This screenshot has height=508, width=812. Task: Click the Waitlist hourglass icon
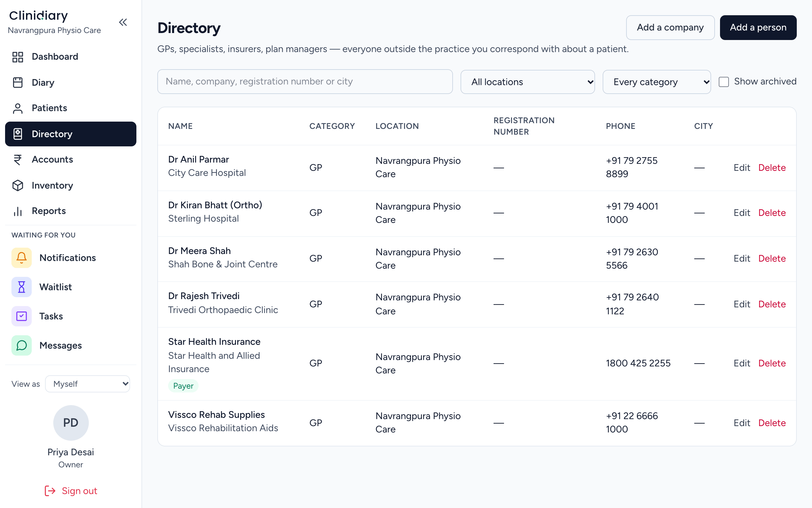coord(22,287)
